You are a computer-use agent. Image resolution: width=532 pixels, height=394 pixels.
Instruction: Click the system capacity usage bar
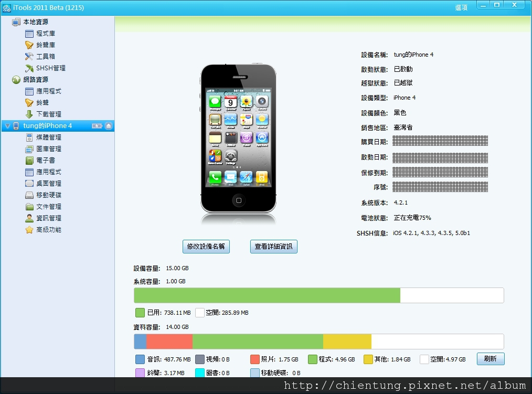[319, 295]
